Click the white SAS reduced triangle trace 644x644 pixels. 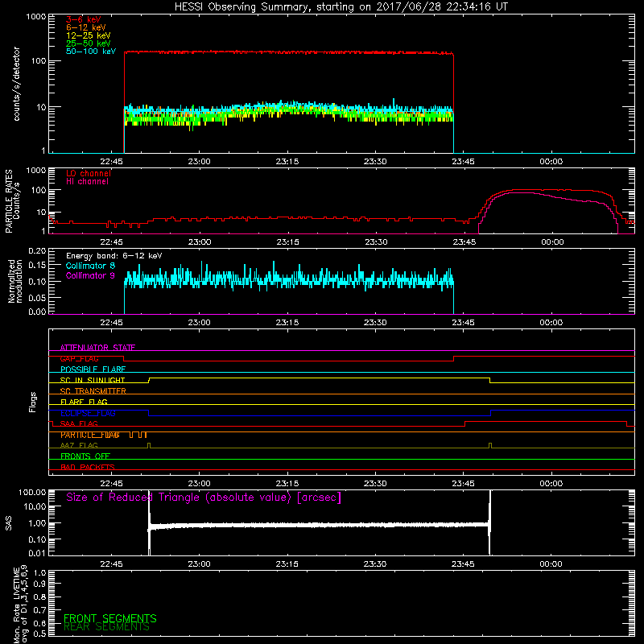point(319,525)
